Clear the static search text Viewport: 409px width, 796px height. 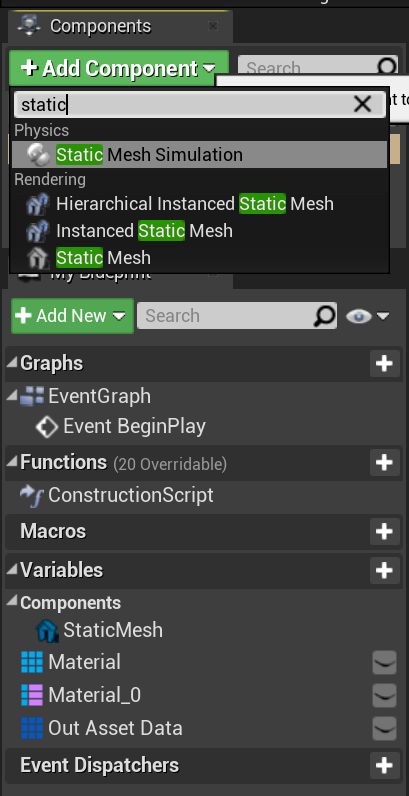coord(363,104)
